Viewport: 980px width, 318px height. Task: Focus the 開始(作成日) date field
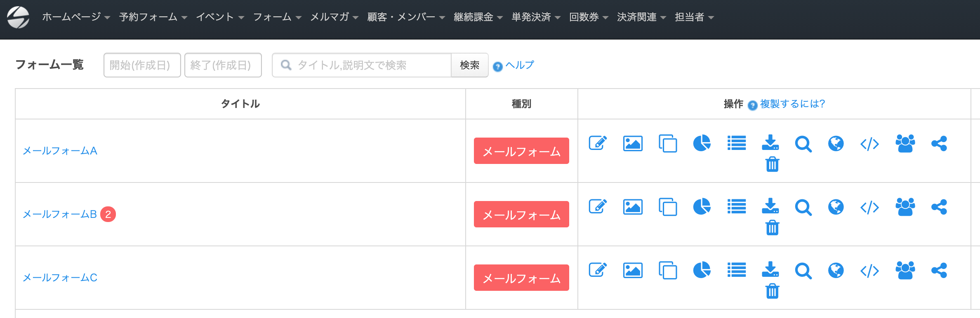coord(142,65)
